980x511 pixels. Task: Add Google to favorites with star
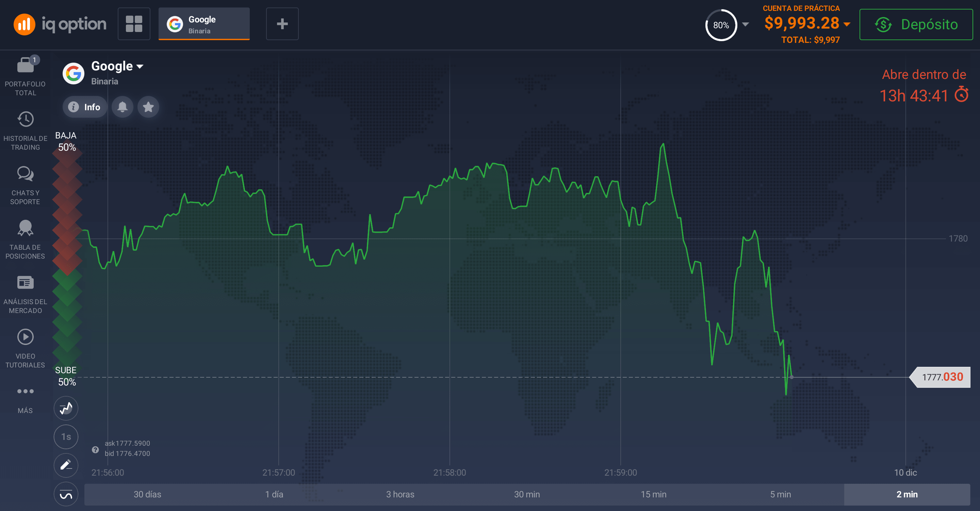click(148, 107)
